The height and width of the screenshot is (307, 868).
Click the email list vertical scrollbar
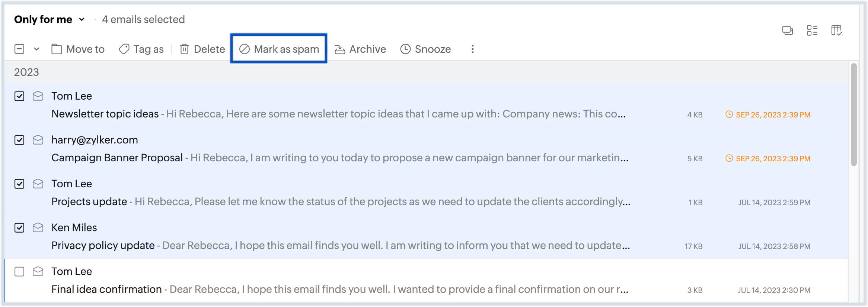(x=854, y=115)
